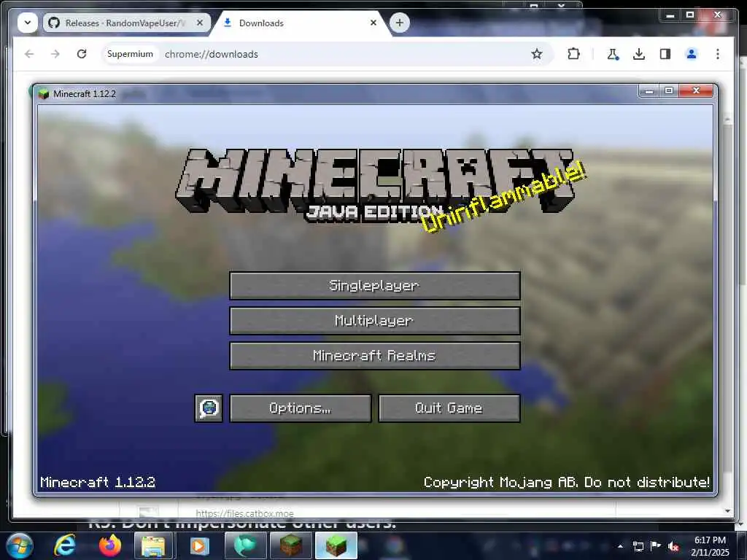Open the Chrome Labs flask icon
The height and width of the screenshot is (560, 747).
point(613,54)
